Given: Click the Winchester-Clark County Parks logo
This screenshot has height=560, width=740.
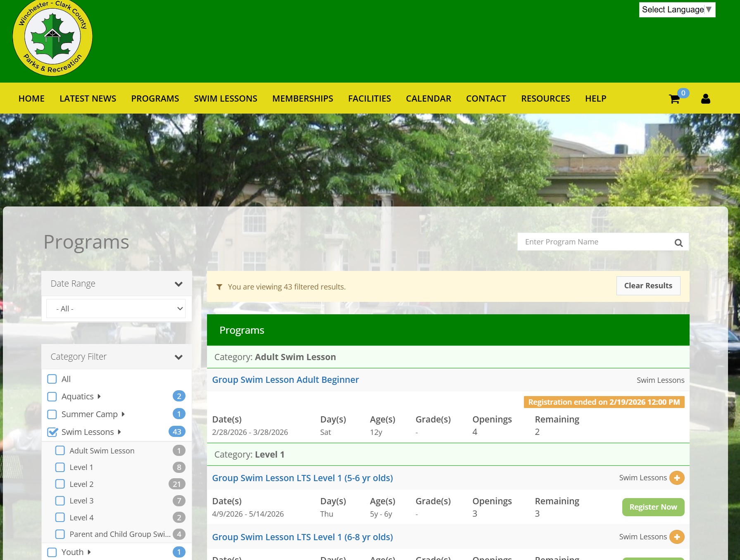Looking at the screenshot, I should coord(52,38).
